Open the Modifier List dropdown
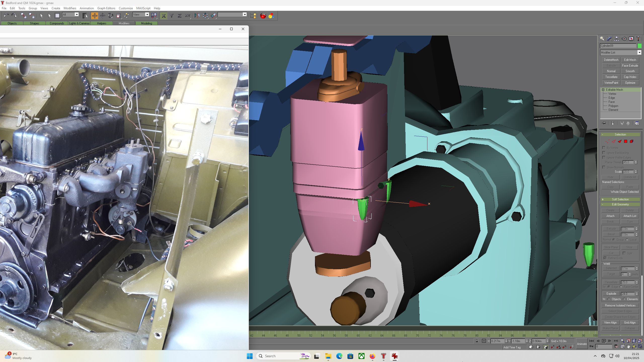644x362 pixels. tap(621, 53)
